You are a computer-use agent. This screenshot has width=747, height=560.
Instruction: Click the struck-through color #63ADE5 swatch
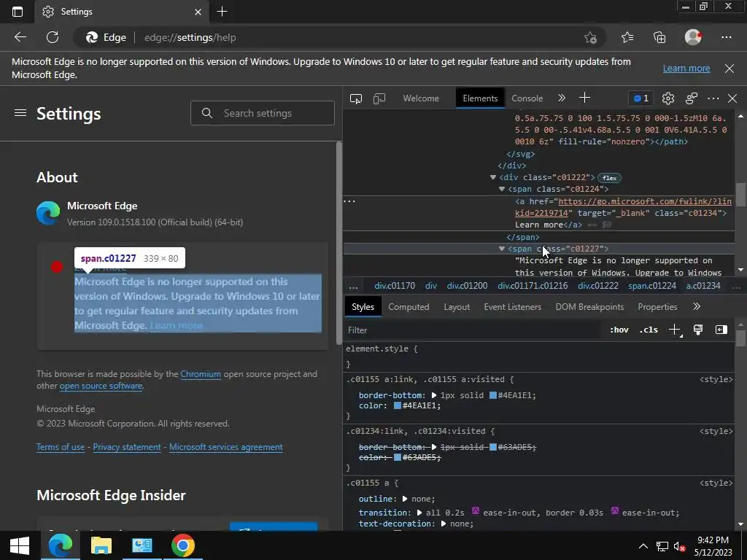[398, 458]
